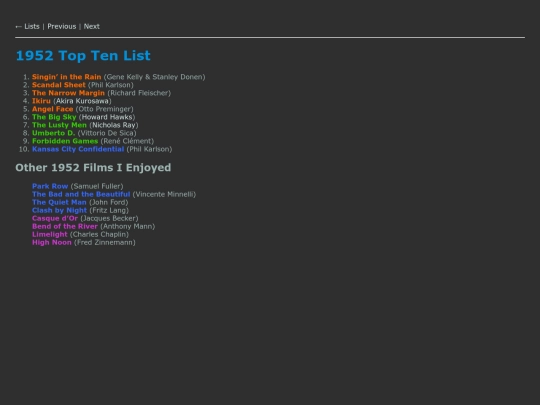This screenshot has width=540, height=405.
Task: Go back to the Lists page
Action: (x=32, y=27)
